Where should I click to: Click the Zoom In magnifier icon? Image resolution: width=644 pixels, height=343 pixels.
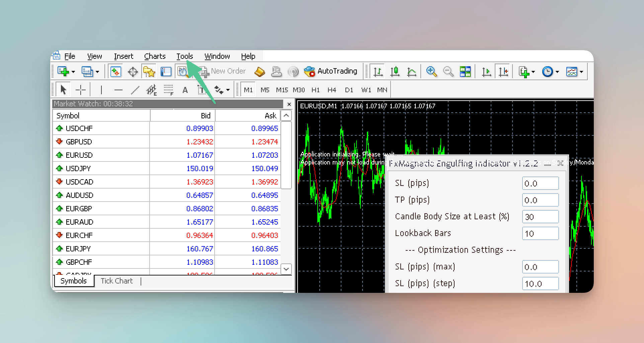tap(431, 72)
